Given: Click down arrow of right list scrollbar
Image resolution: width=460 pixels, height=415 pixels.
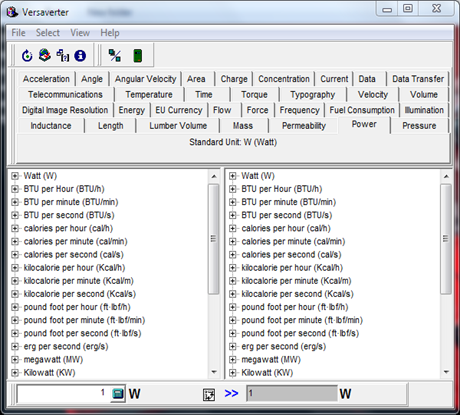Looking at the screenshot, I should pos(446,372).
